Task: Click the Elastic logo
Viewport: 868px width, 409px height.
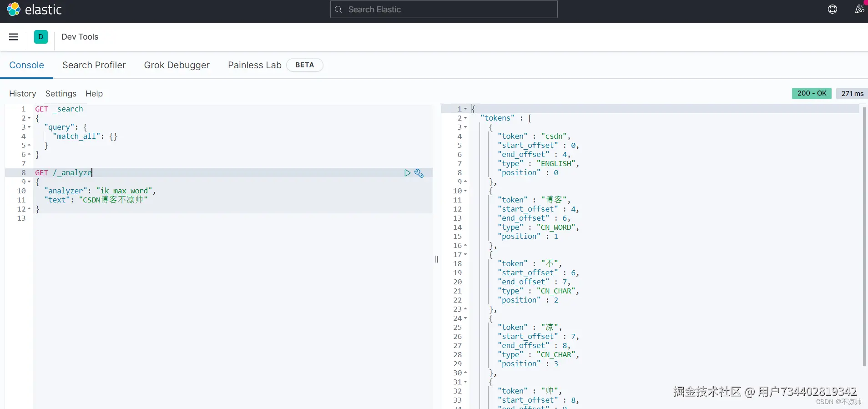Action: pyautogui.click(x=34, y=10)
